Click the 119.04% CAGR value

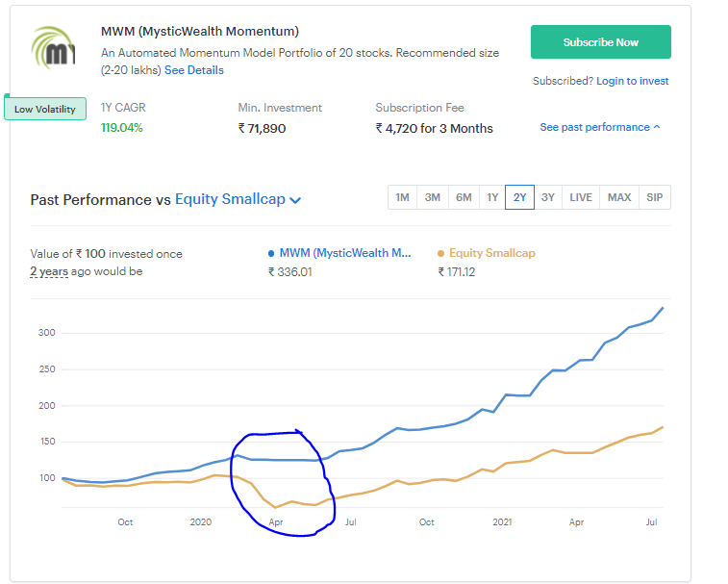(x=121, y=128)
